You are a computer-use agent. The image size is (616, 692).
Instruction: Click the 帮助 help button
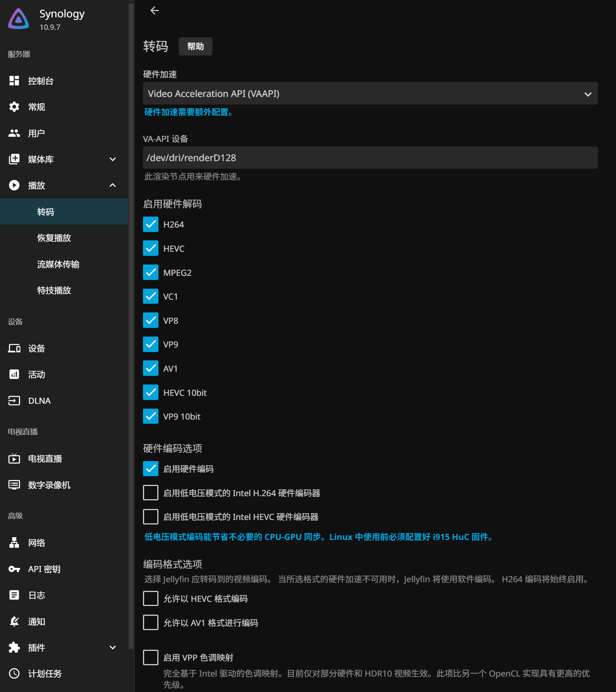click(195, 46)
